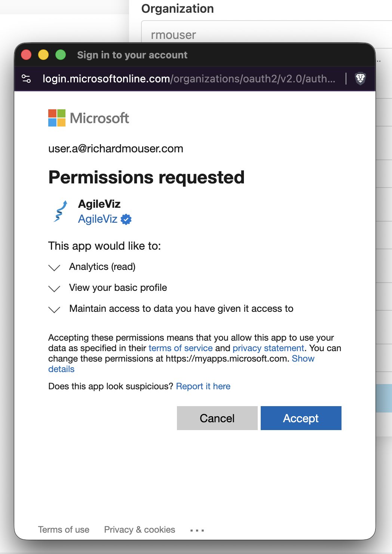Click Report it here link
Screen dimensions: 392x554
tap(203, 386)
